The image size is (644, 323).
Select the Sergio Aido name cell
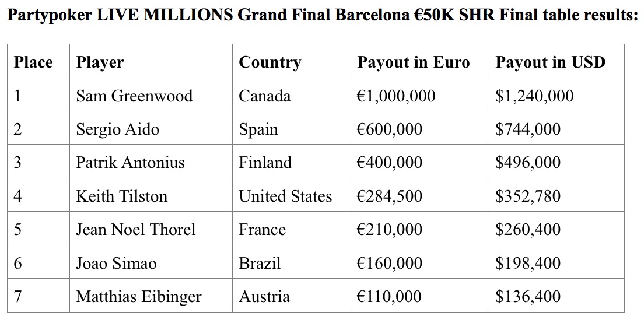150,129
